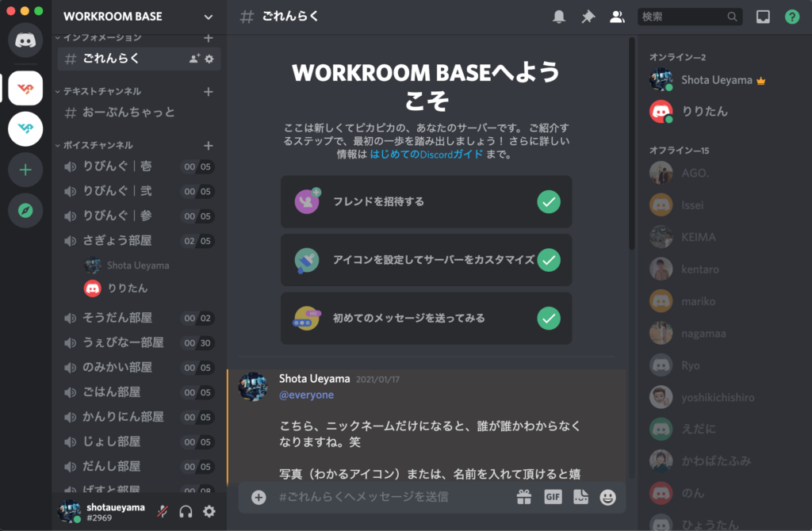Join the さぎょう部屋 voice channel
Viewport: 812px width, 531px height.
tap(140, 241)
